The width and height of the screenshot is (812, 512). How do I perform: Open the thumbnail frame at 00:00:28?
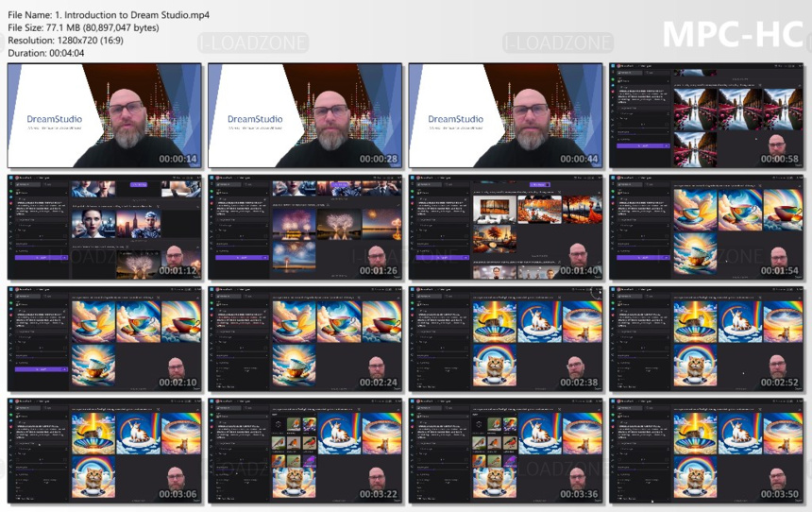pos(305,115)
